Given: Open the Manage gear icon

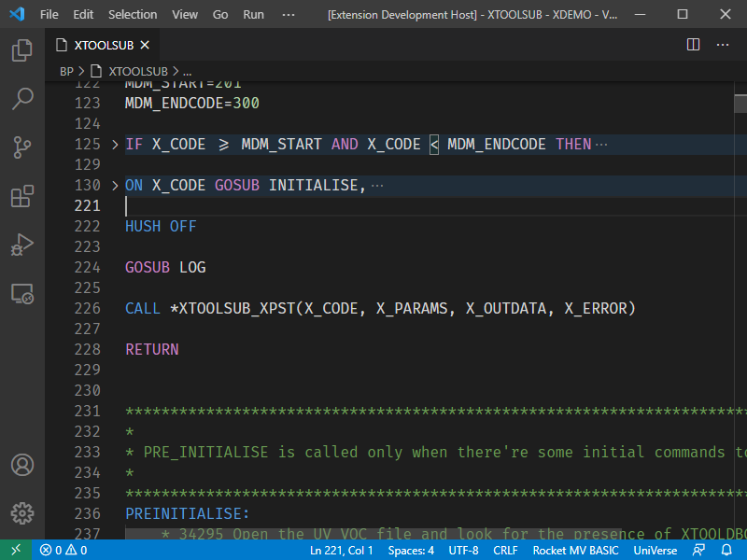Looking at the screenshot, I should [x=21, y=513].
